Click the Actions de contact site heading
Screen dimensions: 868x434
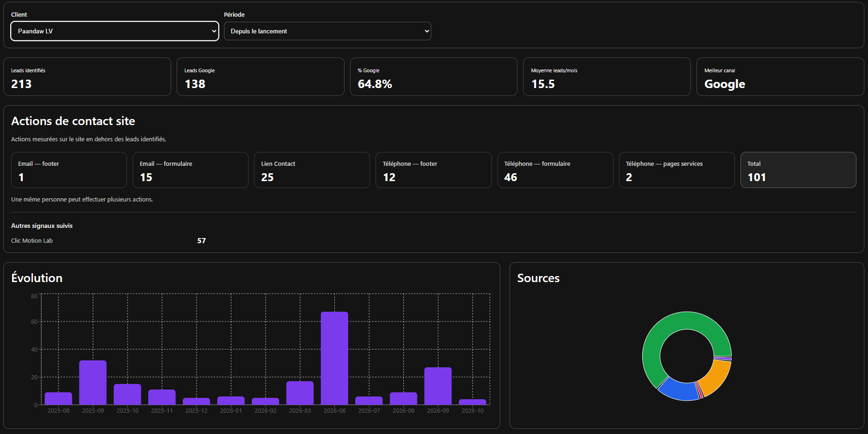click(x=73, y=121)
